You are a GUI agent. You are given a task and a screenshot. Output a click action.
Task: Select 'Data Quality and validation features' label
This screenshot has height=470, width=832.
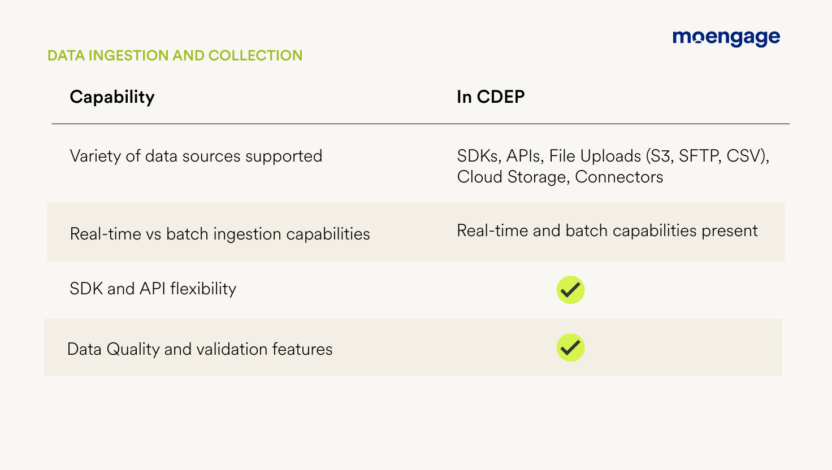point(200,349)
